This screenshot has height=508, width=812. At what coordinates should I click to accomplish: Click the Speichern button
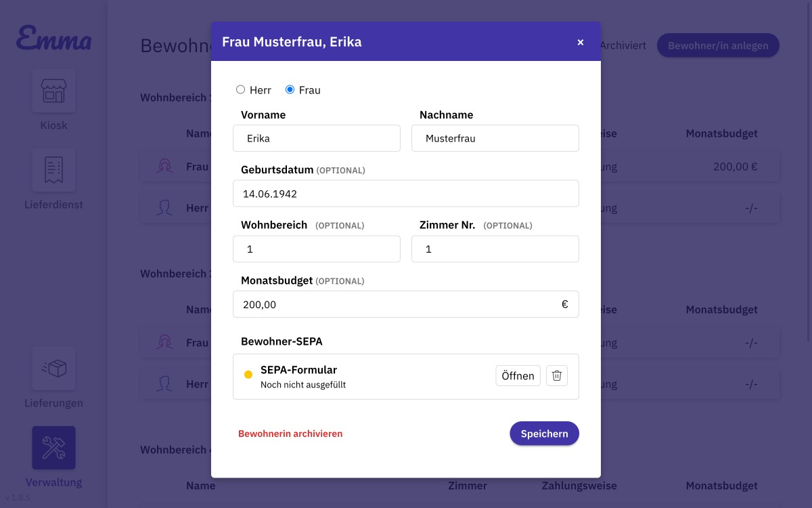(x=544, y=433)
